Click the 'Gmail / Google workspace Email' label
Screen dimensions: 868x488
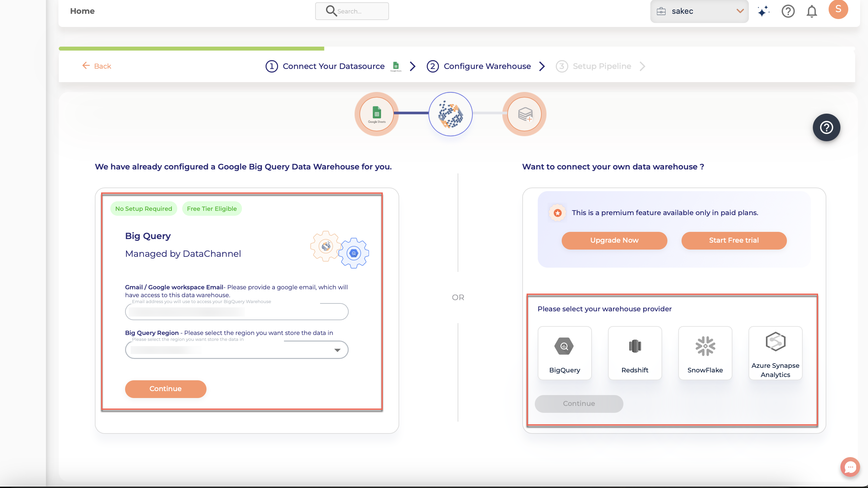[174, 287]
